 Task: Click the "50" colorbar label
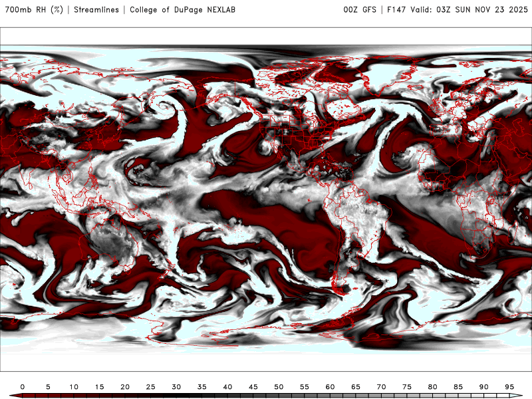279,387
